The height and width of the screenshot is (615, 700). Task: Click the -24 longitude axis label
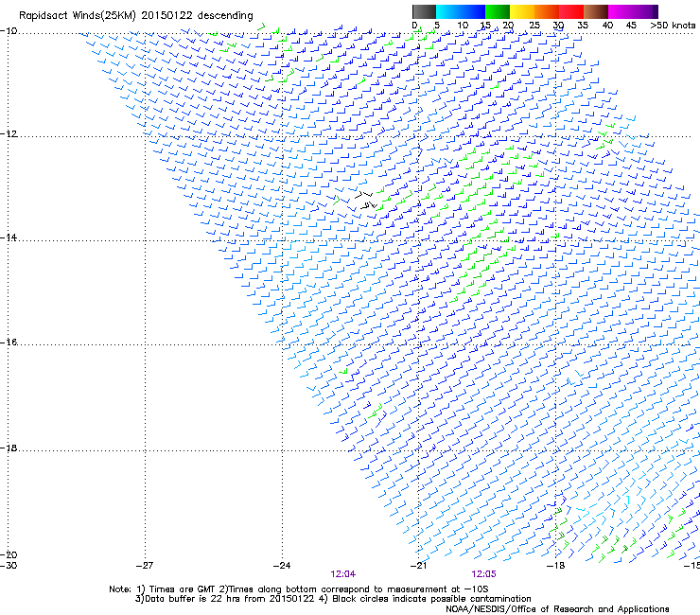pyautogui.click(x=282, y=565)
